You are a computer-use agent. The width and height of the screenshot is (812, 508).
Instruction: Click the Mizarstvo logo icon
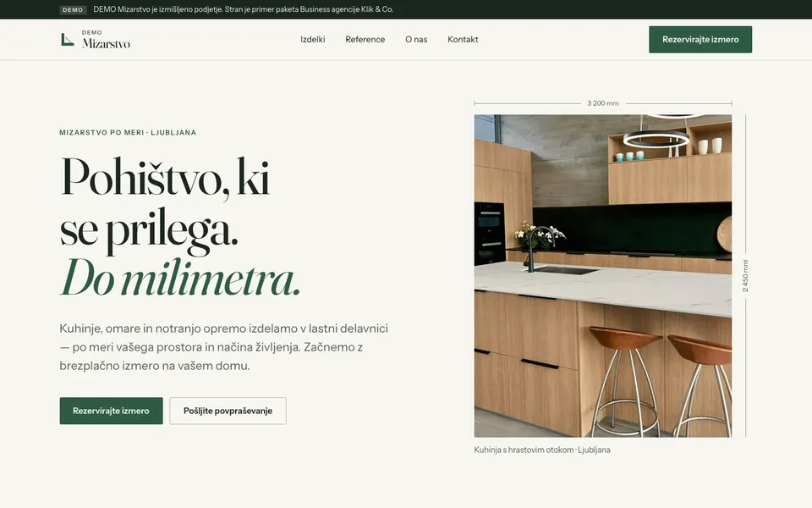click(x=68, y=40)
